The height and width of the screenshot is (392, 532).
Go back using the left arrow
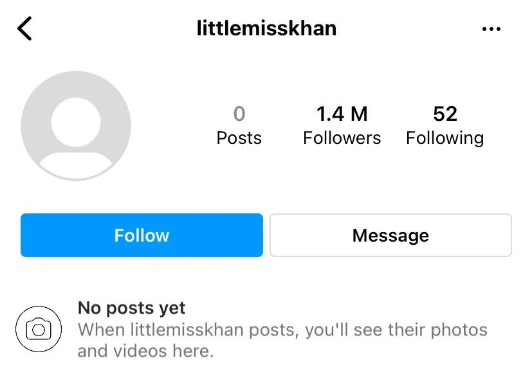point(24,29)
